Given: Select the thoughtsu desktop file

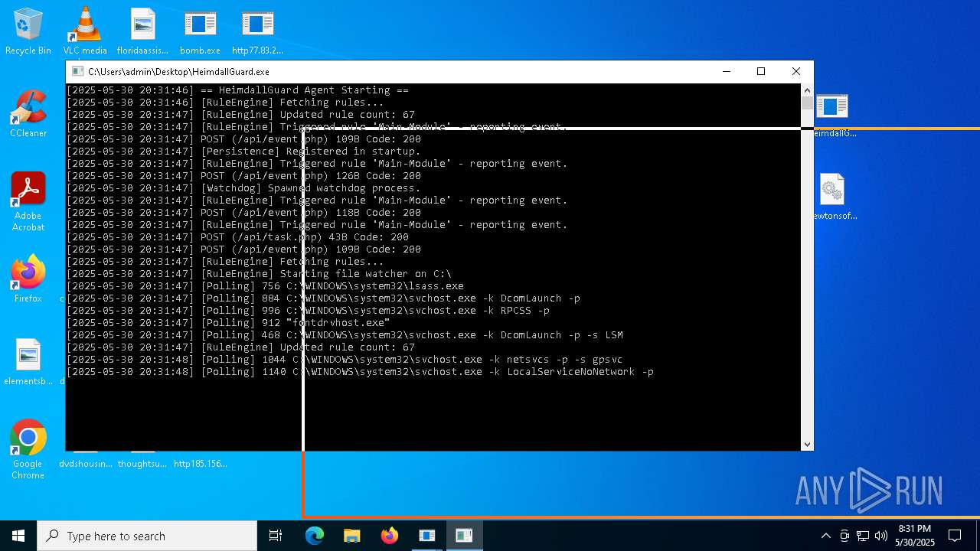Looking at the screenshot, I should (142, 463).
